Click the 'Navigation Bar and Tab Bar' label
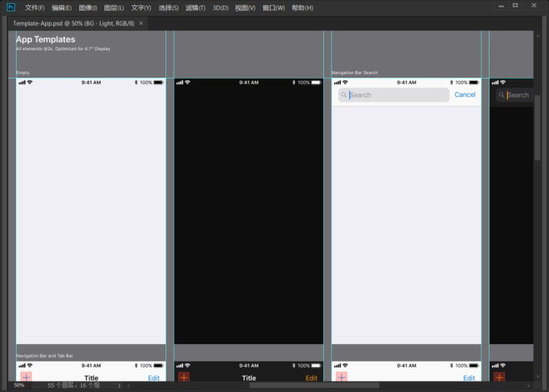The image size is (549, 392). coord(45,355)
